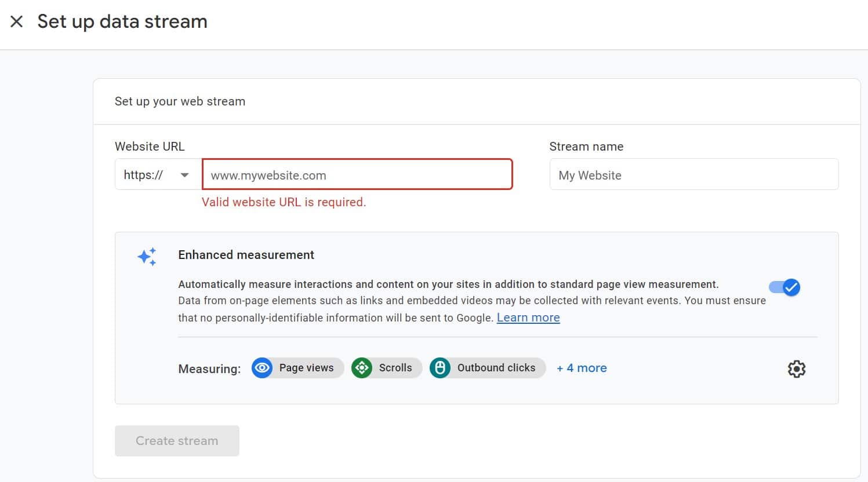Click the Set up your web stream header
This screenshot has height=482, width=868.
click(180, 101)
